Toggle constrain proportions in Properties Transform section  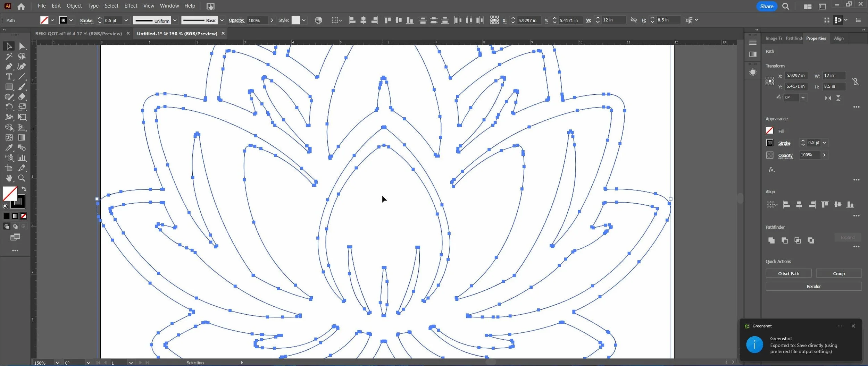[855, 81]
